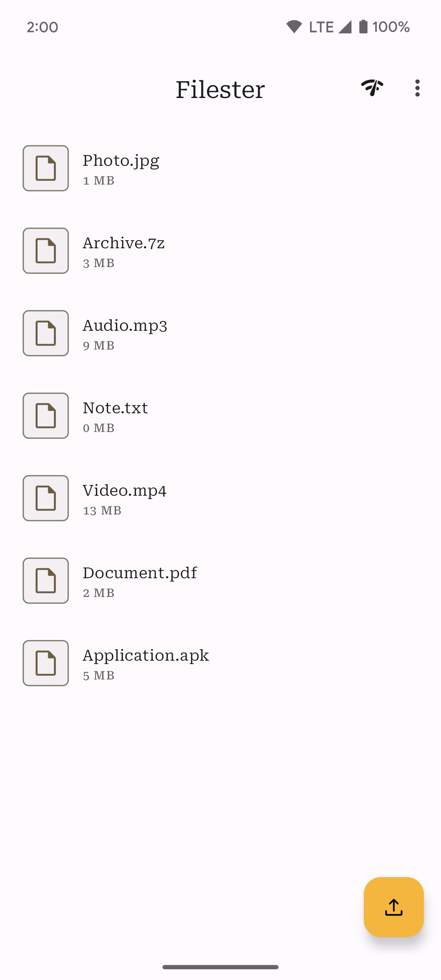
Task: Tap the battery indicator in status bar
Action: pyautogui.click(x=363, y=27)
